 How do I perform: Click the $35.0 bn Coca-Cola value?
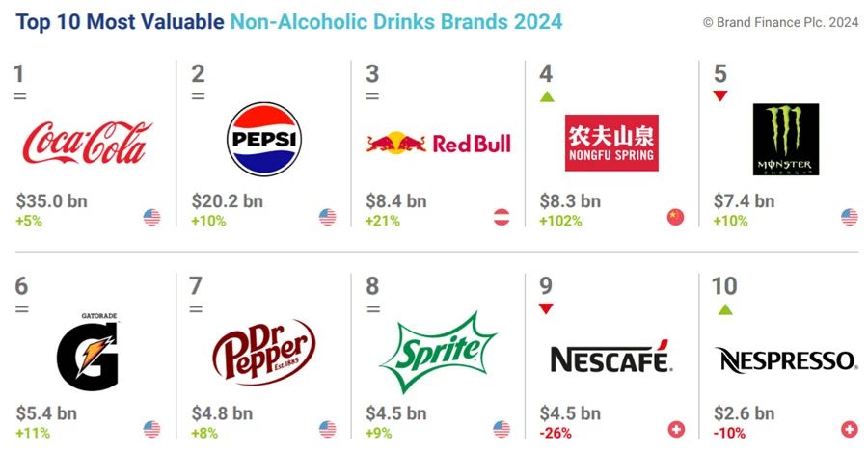coord(51,200)
